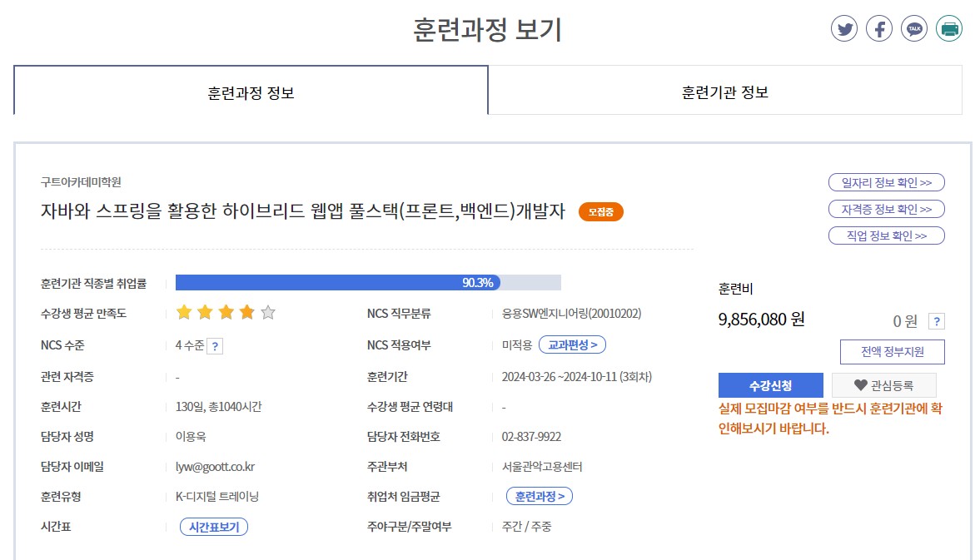Viewport: 975px width, 560px height.
Task: Open 훈련비 help question mark icon
Action: (937, 321)
